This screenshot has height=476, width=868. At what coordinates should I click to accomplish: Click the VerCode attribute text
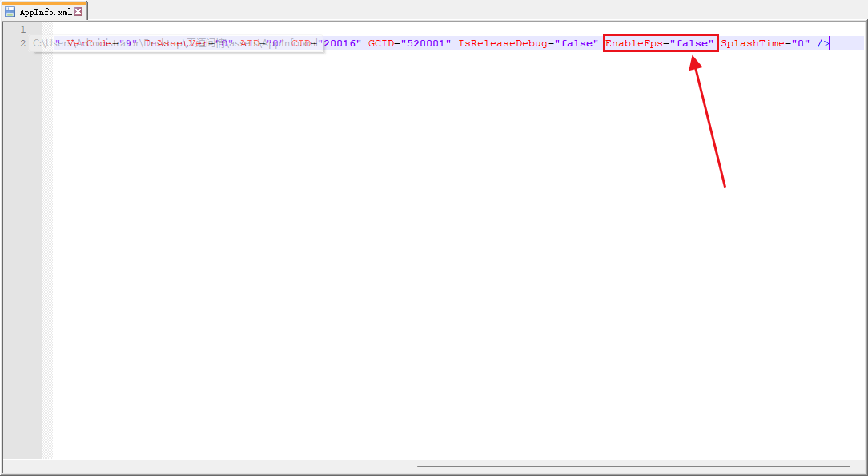coord(90,43)
